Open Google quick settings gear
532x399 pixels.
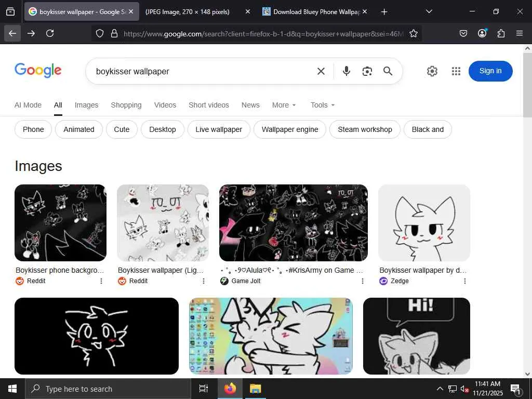432,71
